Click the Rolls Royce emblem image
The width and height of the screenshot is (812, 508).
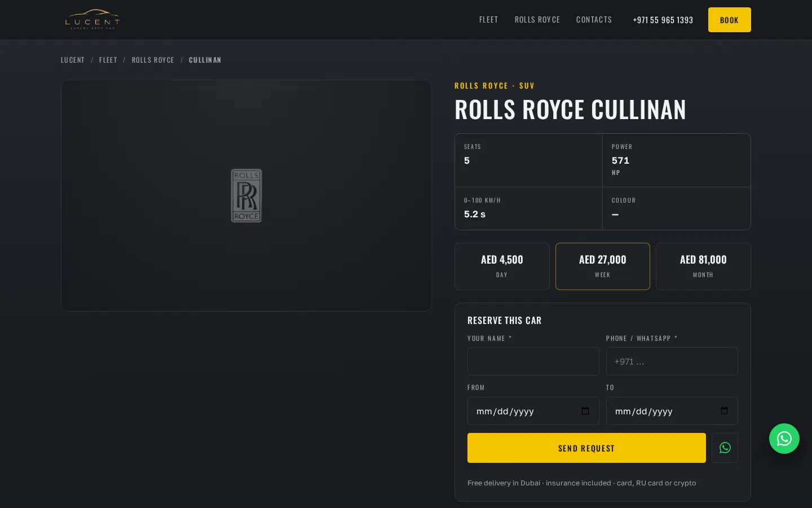click(246, 195)
